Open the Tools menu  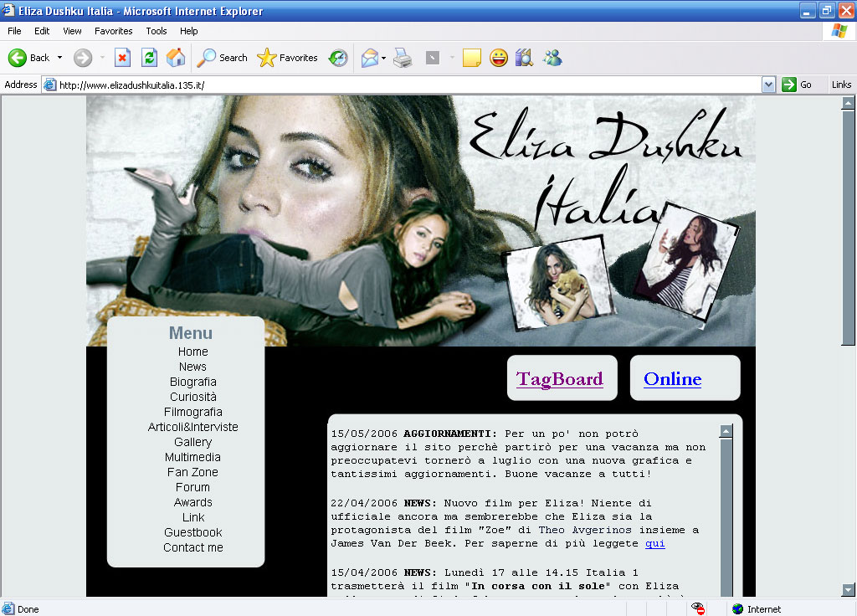tap(157, 31)
